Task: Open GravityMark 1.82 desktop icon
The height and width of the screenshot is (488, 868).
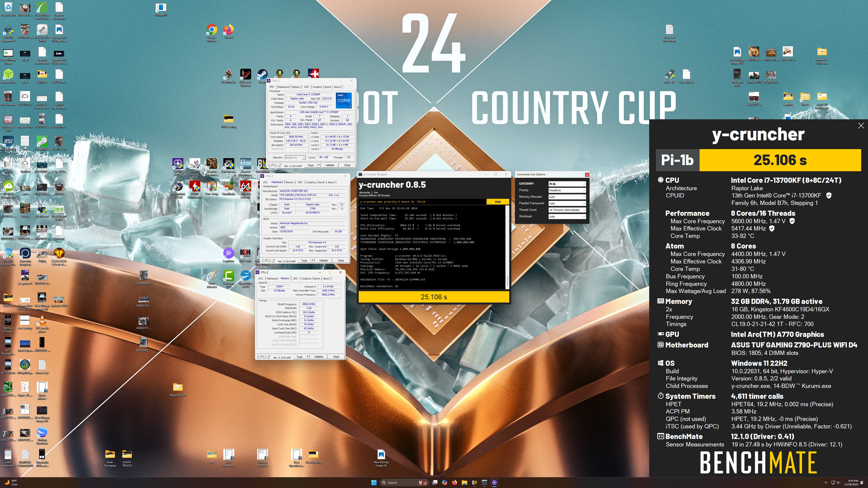Action: (x=178, y=190)
